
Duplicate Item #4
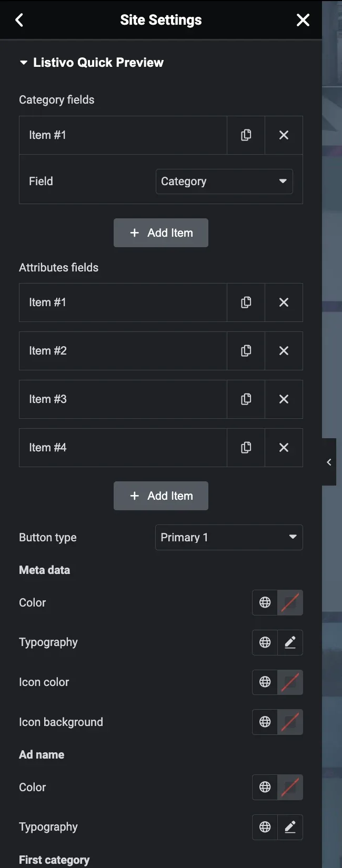coord(246,448)
